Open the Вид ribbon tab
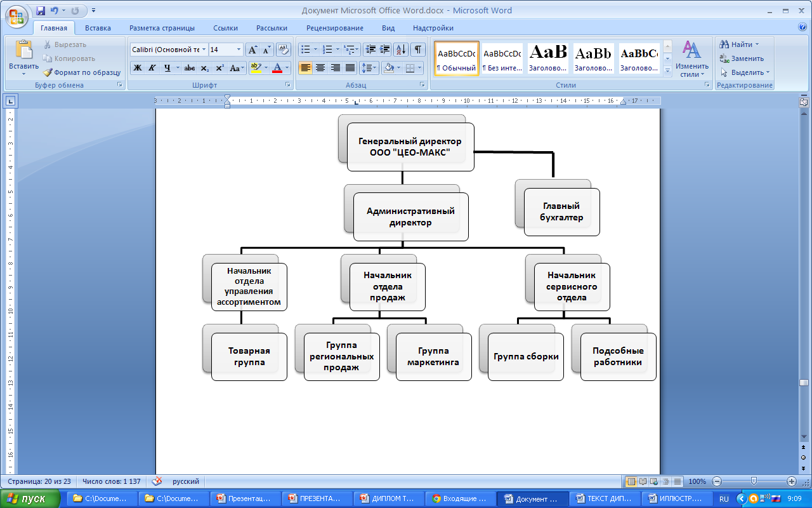This screenshot has width=812, height=508. click(388, 28)
